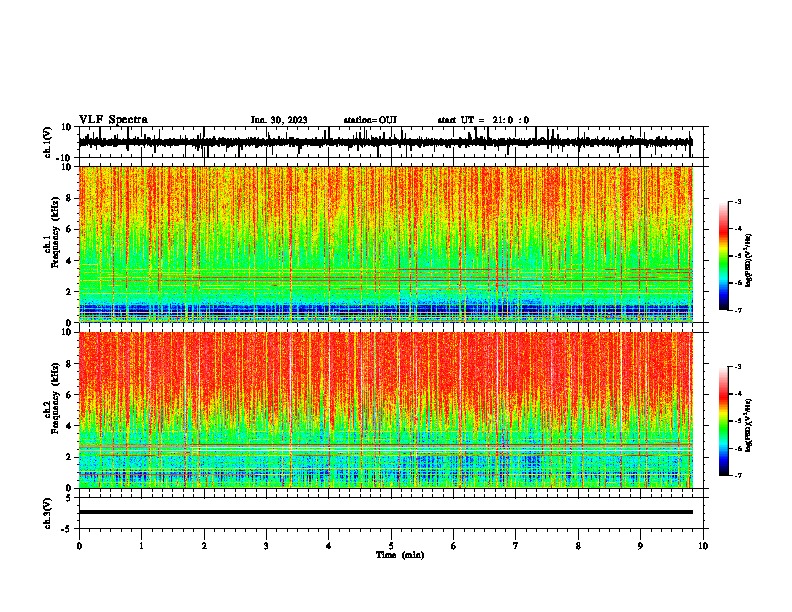792x612 pixels.
Task: Click time axis tick label '2'
Action: point(204,546)
